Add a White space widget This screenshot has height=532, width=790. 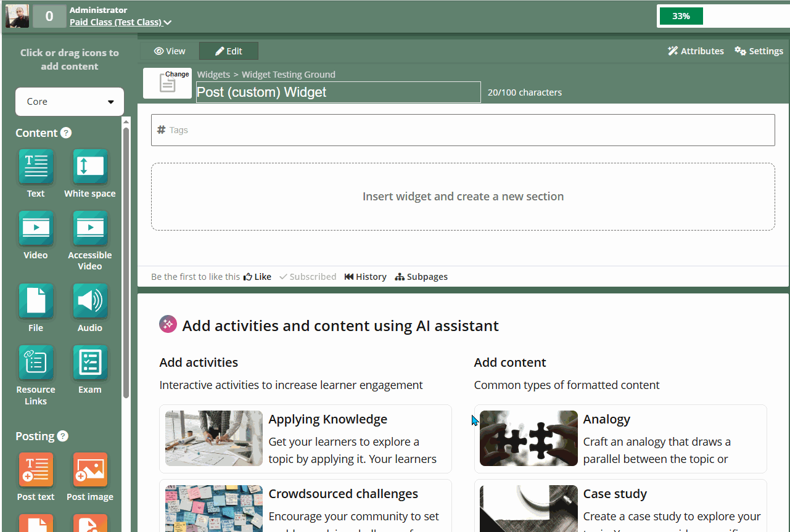(90, 166)
